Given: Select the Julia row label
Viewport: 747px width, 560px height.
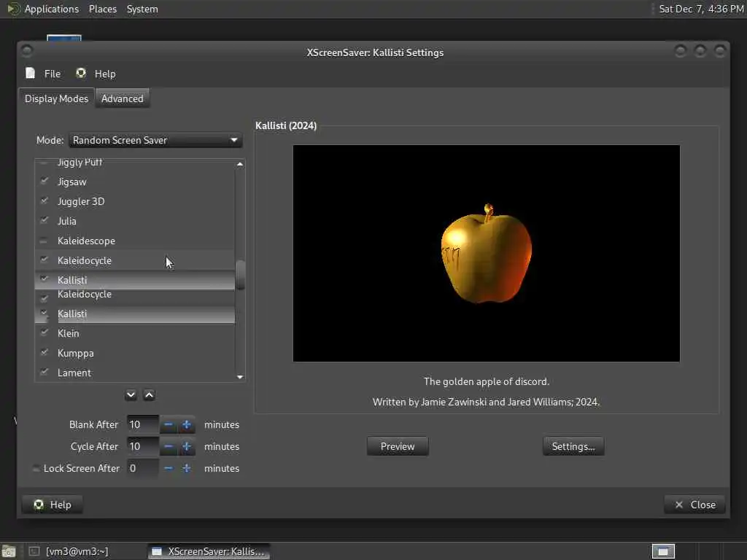Looking at the screenshot, I should 66,221.
